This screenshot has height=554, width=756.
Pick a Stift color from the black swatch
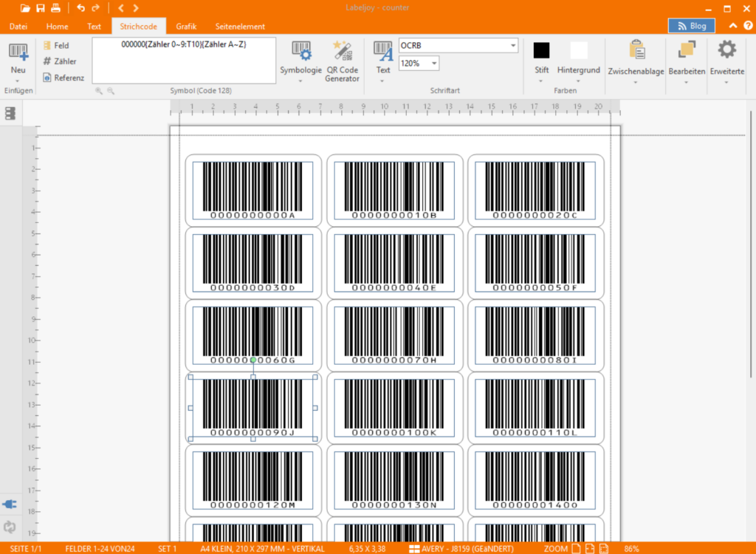541,48
